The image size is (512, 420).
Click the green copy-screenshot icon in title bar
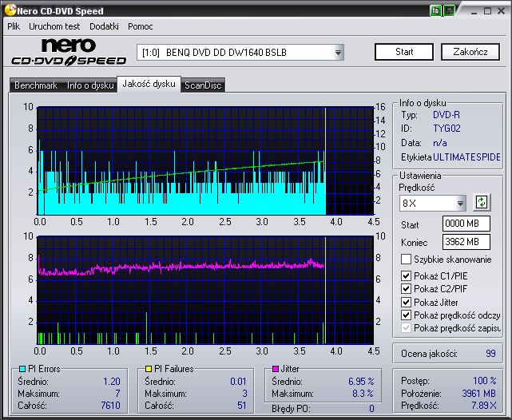click(435, 10)
